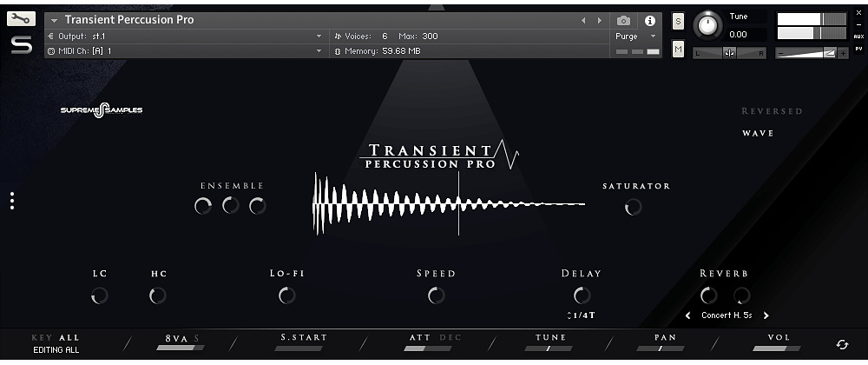Image resolution: width=868 pixels, height=365 pixels.
Task: Click the waveform display
Action: [x=449, y=204]
